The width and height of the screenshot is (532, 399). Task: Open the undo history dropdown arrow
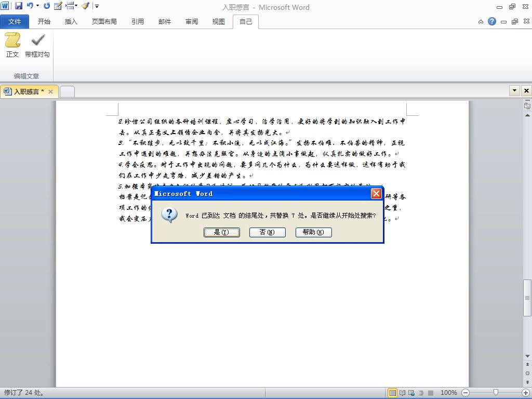tap(37, 6)
